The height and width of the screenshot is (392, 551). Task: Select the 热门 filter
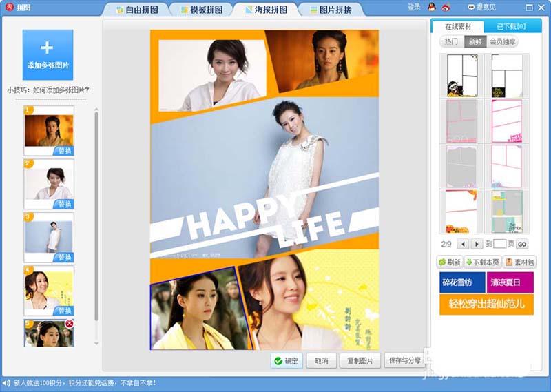(x=451, y=42)
